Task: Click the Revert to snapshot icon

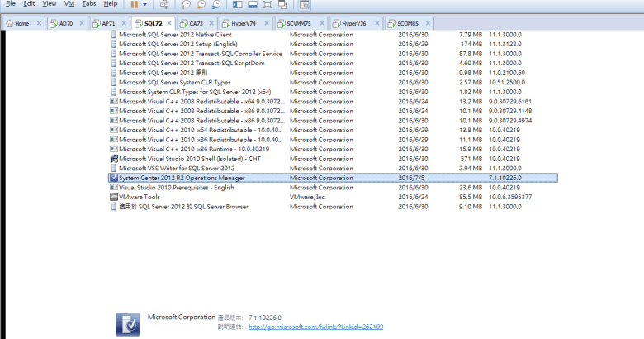Action: tap(201, 4)
